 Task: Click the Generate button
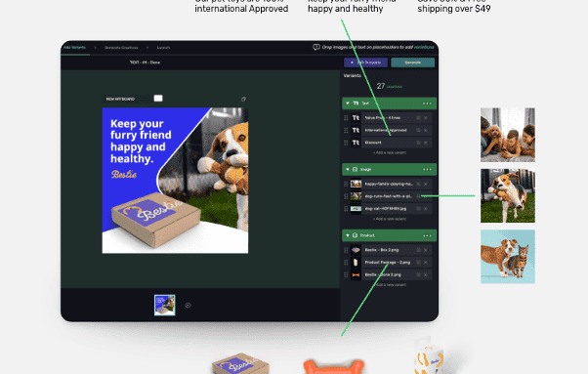click(x=412, y=62)
